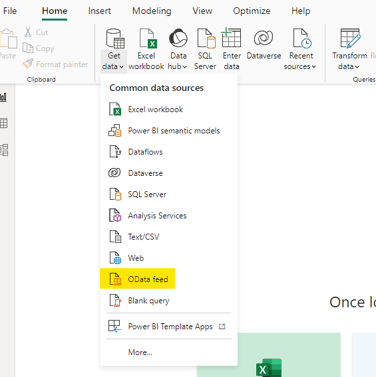Expand the Recent sources dropdown arrow
This screenshot has width=376, height=377.
click(313, 67)
